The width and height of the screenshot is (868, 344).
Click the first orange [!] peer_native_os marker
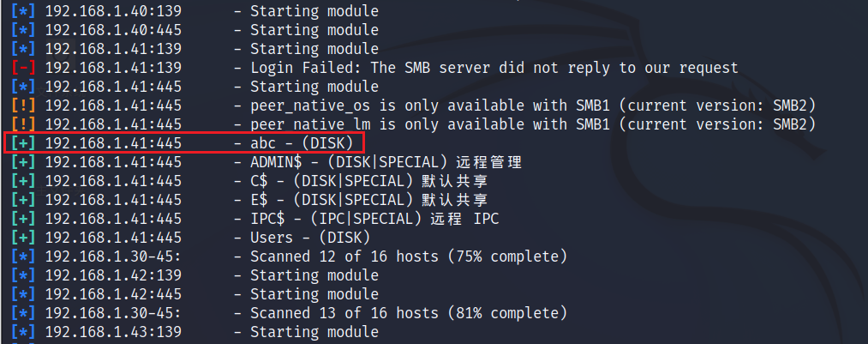[24, 106]
